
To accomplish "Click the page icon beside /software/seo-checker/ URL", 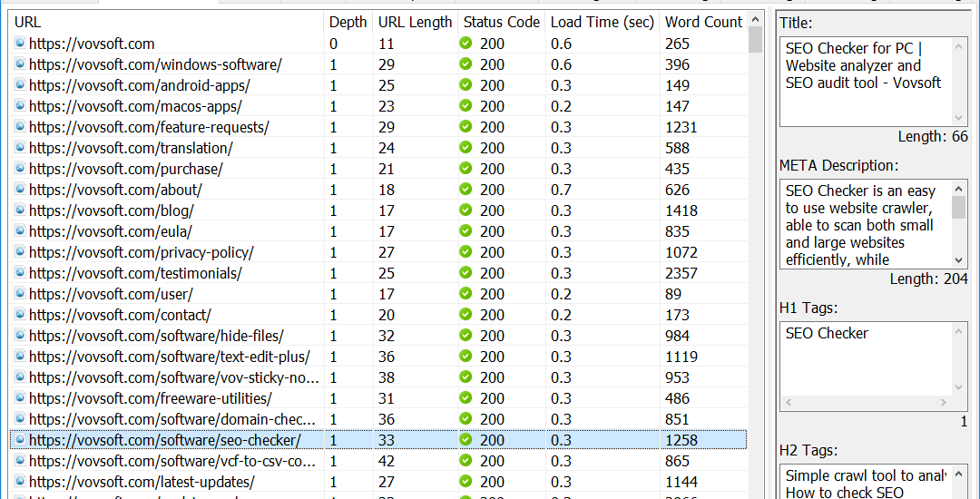I will [20, 440].
